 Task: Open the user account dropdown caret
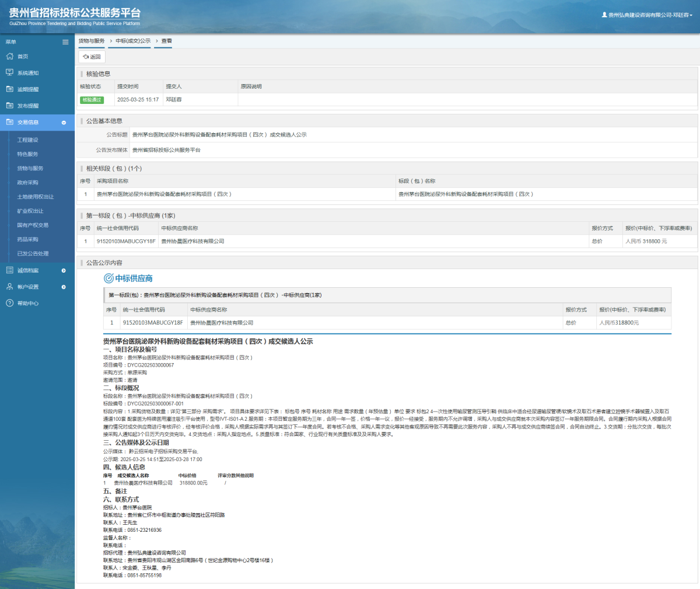click(691, 15)
